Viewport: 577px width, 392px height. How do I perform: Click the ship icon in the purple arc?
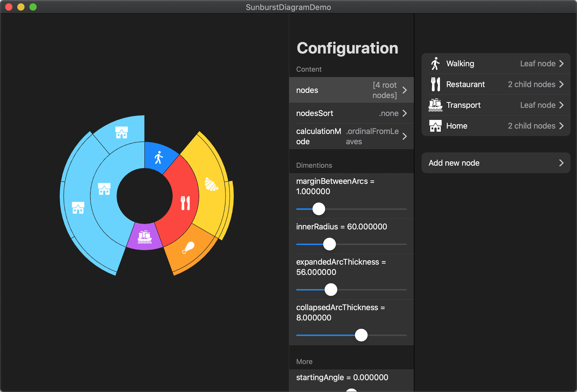tap(145, 237)
